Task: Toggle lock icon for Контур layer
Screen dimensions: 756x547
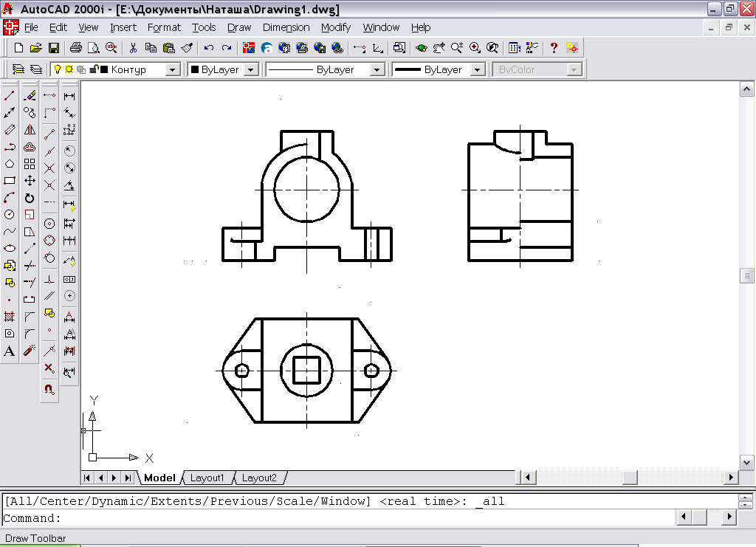Action: coord(94,69)
